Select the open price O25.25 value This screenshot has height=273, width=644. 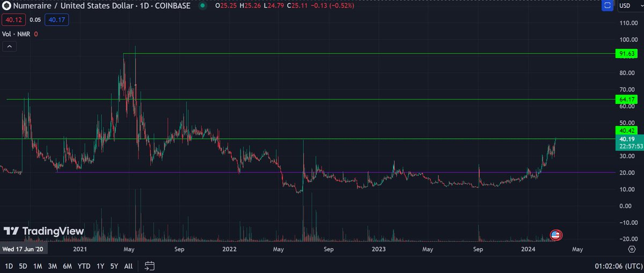point(225,5)
